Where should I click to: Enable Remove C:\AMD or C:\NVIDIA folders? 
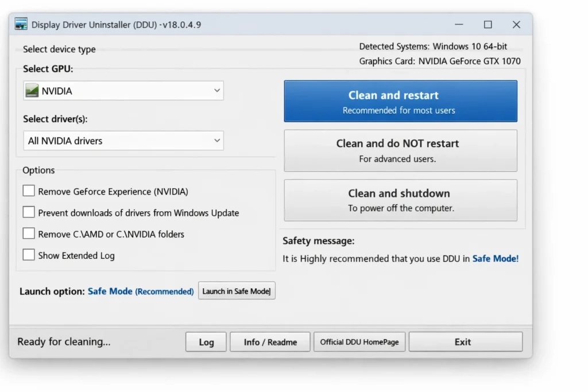28,234
